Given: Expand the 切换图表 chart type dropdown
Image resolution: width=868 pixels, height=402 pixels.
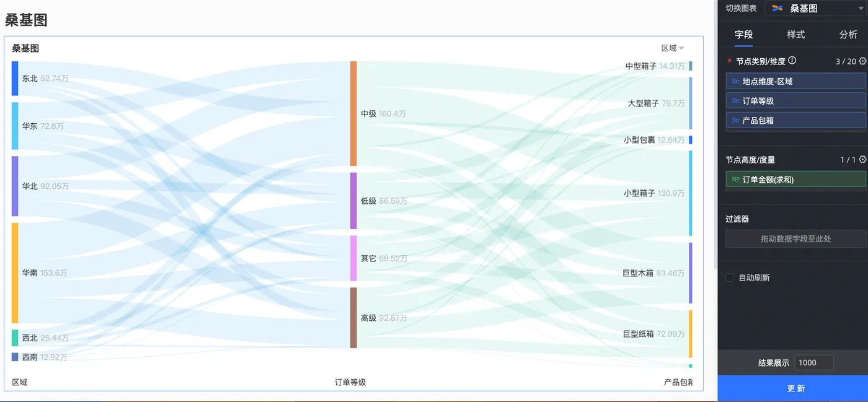Looking at the screenshot, I should (859, 8).
